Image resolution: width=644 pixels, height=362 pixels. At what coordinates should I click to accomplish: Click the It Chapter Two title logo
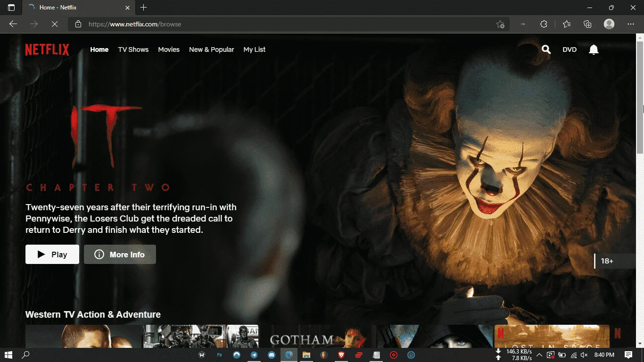click(x=98, y=148)
